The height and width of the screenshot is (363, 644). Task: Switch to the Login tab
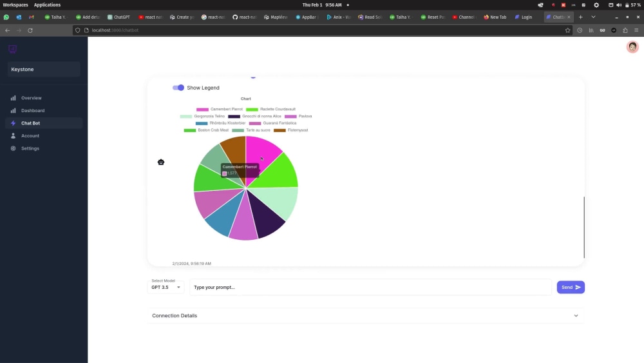pyautogui.click(x=524, y=17)
